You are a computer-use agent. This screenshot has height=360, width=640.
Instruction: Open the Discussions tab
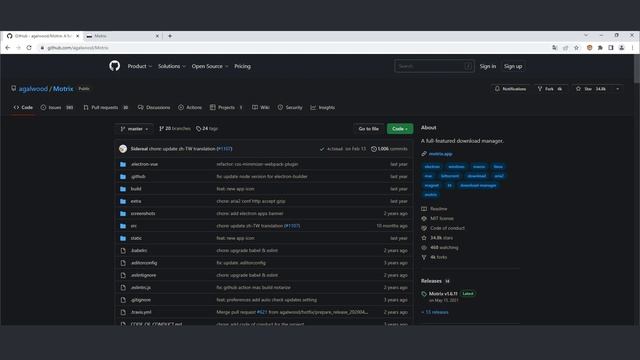pos(154,107)
